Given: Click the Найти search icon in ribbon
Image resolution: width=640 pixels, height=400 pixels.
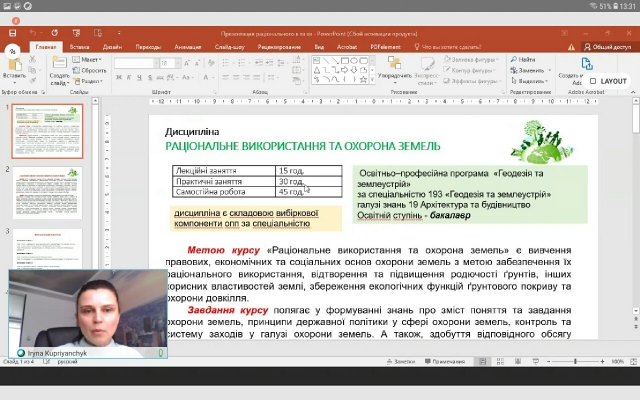Looking at the screenshot, I should 520,59.
